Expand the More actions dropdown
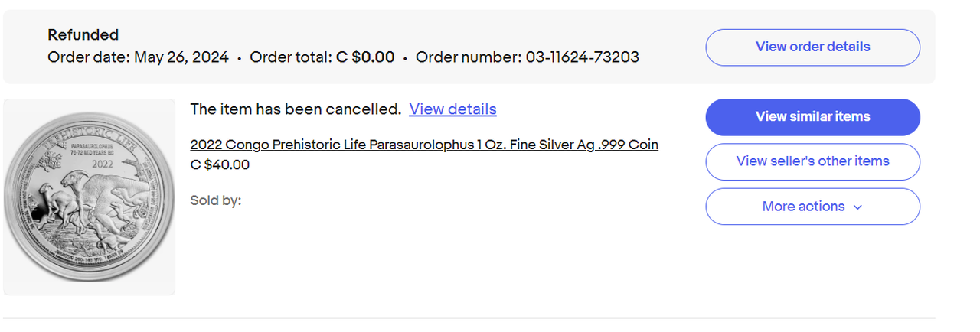Screen dimensions: 980x332 [x=812, y=207]
